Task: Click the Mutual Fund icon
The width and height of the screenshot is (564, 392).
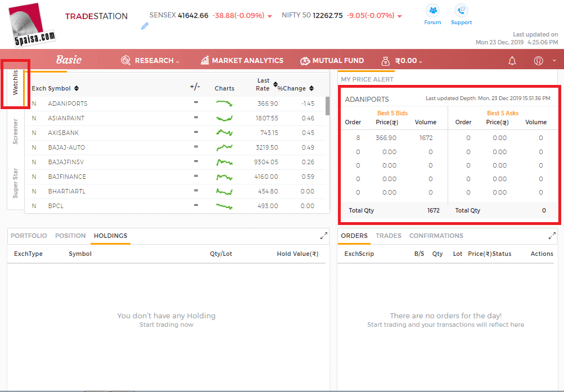Action: point(305,61)
